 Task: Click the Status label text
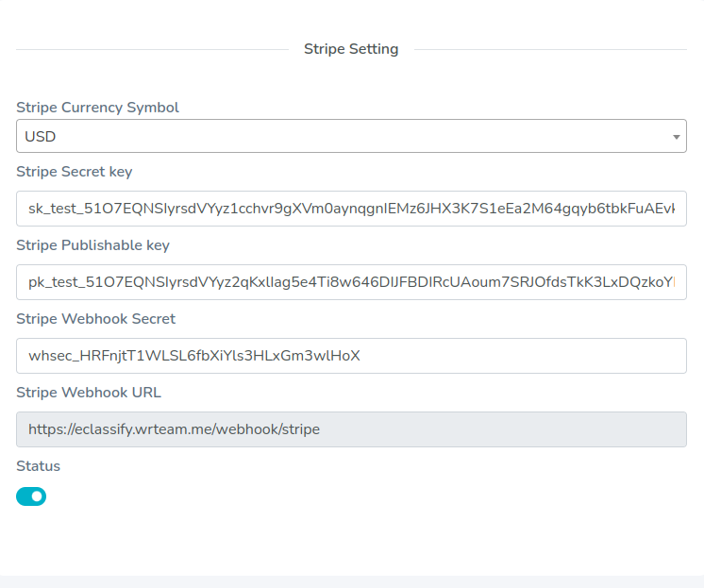[x=38, y=466]
